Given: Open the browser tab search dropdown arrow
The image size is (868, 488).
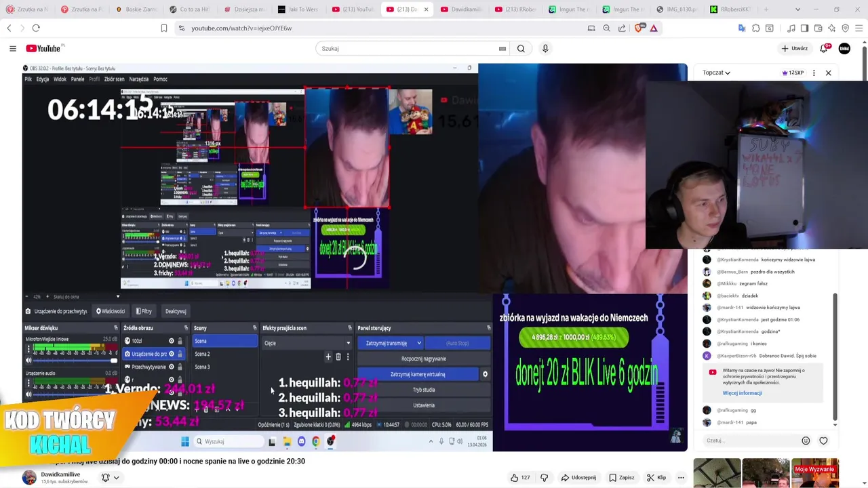Looking at the screenshot, I should [x=797, y=9].
